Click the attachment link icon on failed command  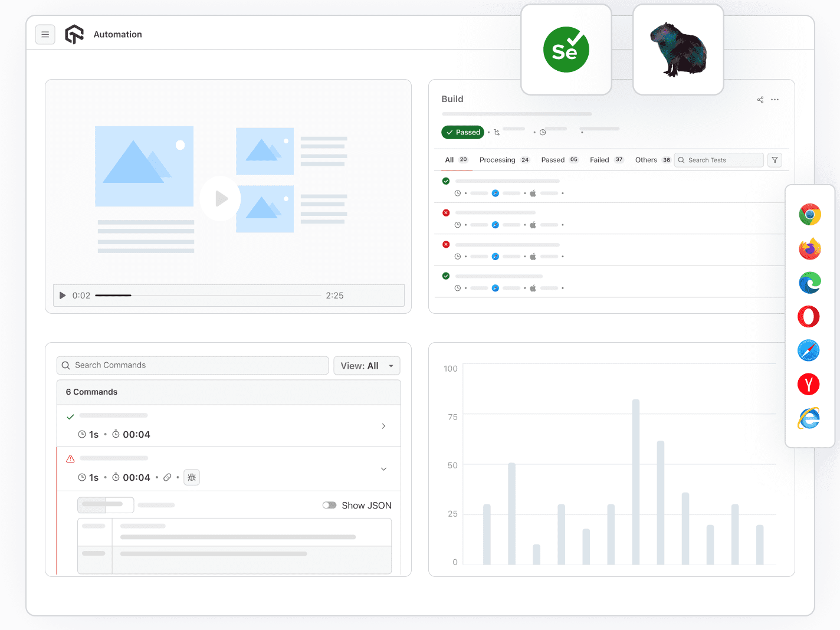click(168, 477)
